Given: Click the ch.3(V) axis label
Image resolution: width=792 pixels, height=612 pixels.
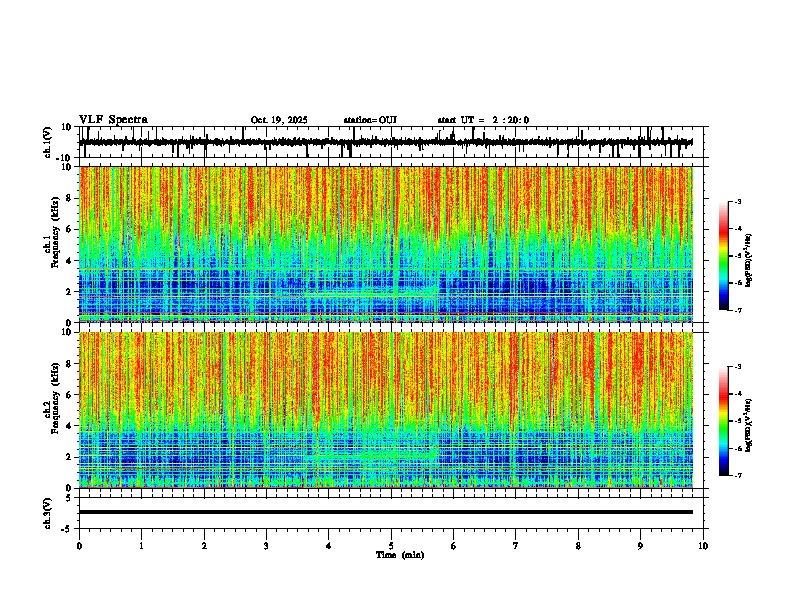Looking at the screenshot, I should click(x=48, y=513).
